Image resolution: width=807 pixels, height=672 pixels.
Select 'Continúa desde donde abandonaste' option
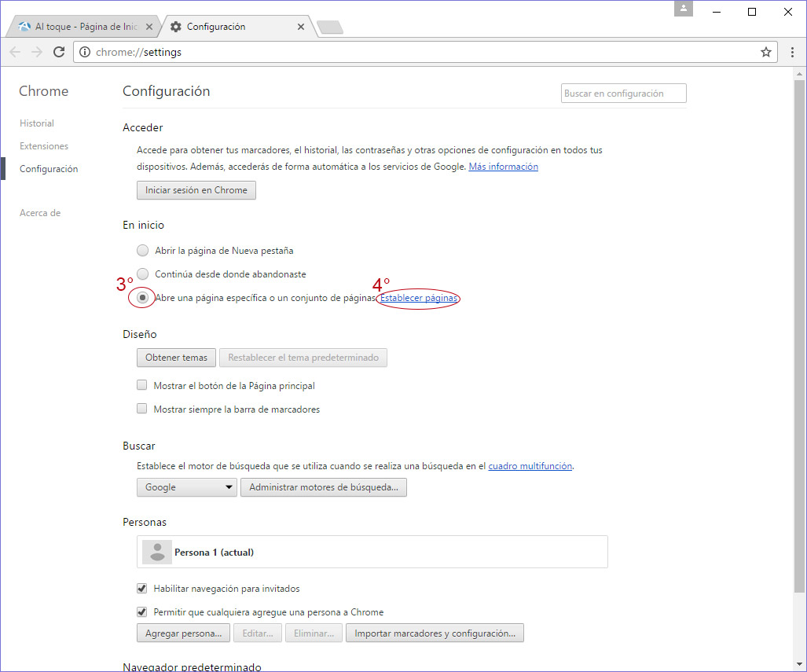tap(142, 274)
